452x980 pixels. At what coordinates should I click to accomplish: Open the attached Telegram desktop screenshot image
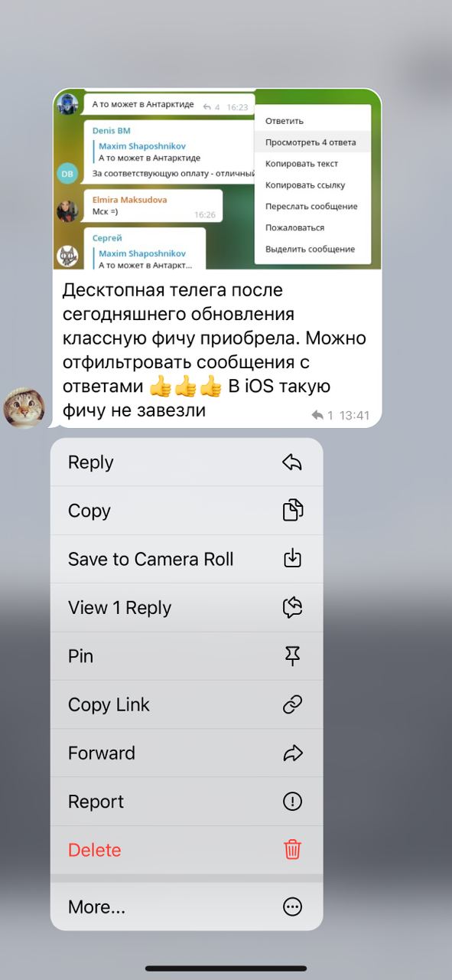pyautogui.click(x=217, y=179)
